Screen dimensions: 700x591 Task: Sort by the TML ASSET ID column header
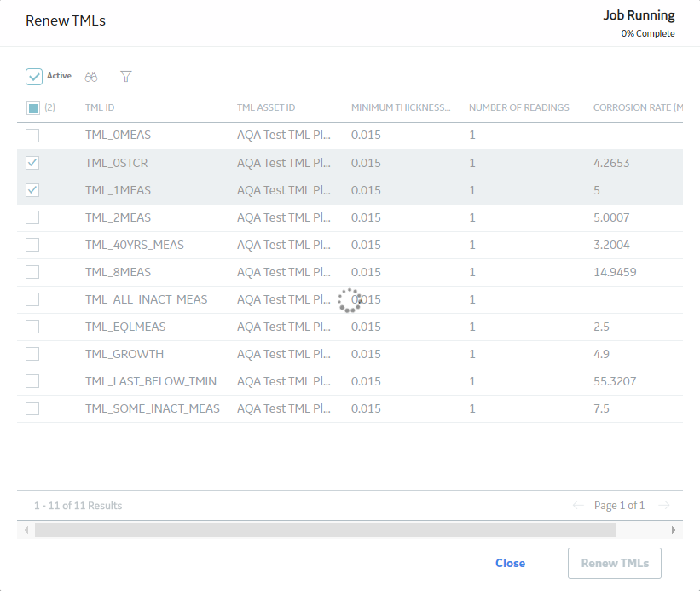[266, 107]
